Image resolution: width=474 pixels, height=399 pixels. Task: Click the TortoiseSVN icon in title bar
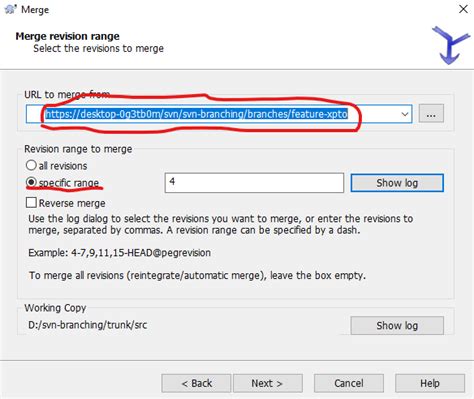(10, 9)
